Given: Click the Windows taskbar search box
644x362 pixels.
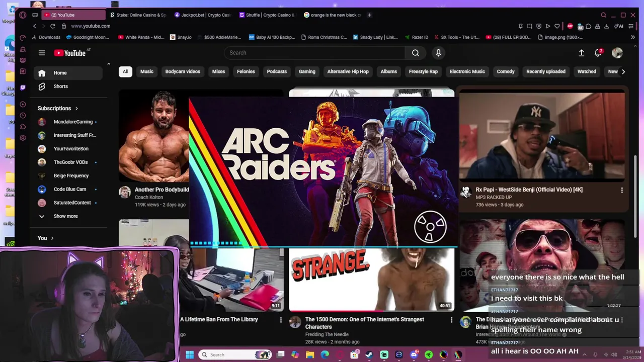Looking at the screenshot, I should (235, 354).
